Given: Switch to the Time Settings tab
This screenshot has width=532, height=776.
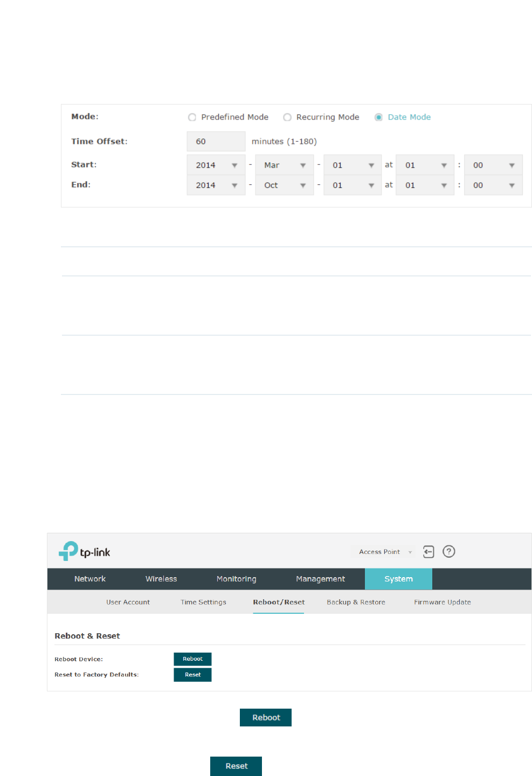Looking at the screenshot, I should 203,602.
